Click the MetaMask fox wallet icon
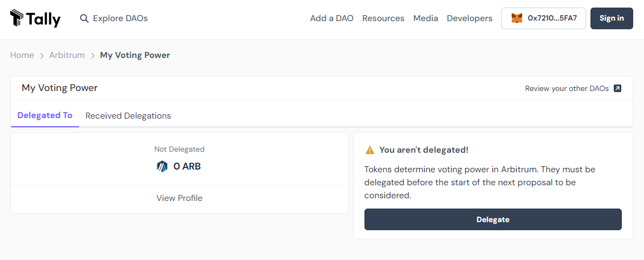 [517, 18]
